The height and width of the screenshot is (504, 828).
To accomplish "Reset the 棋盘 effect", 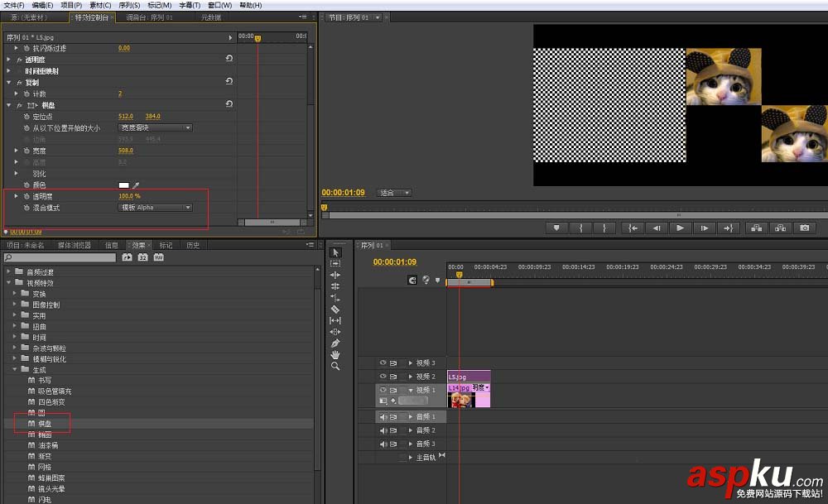I will (229, 104).
